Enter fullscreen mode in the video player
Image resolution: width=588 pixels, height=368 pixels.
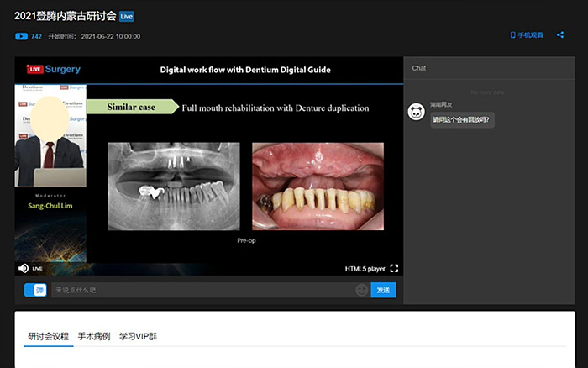(394, 268)
